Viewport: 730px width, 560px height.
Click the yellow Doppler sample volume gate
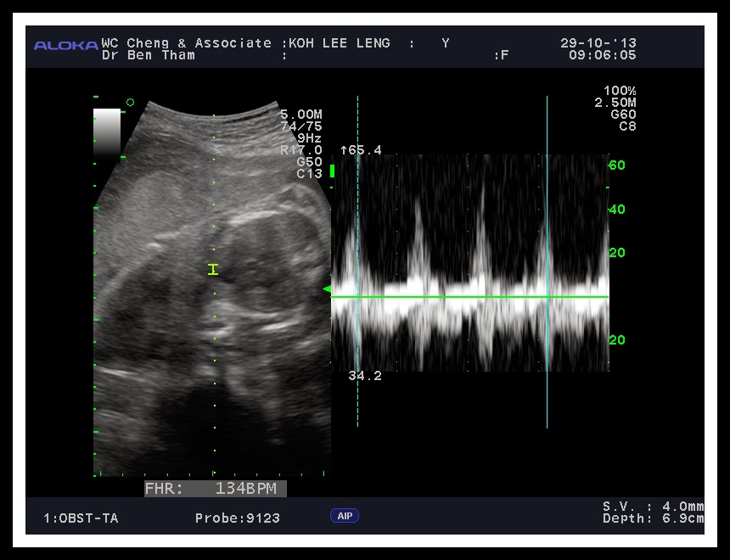pyautogui.click(x=213, y=269)
